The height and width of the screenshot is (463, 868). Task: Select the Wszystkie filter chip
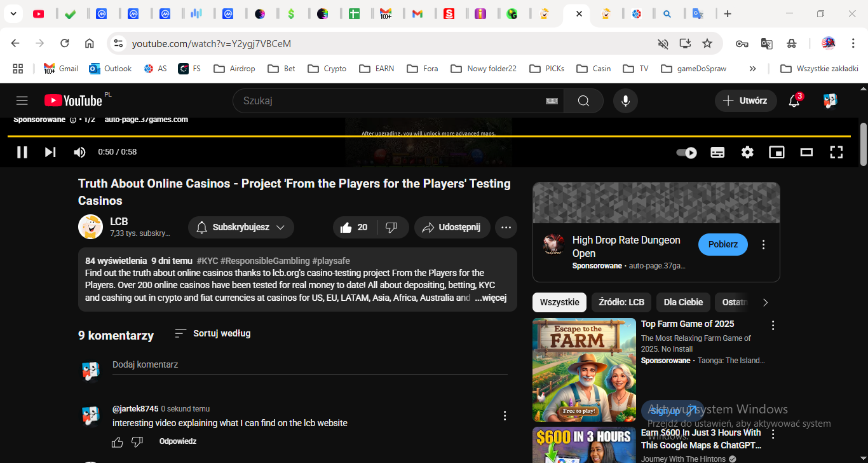pyautogui.click(x=559, y=302)
